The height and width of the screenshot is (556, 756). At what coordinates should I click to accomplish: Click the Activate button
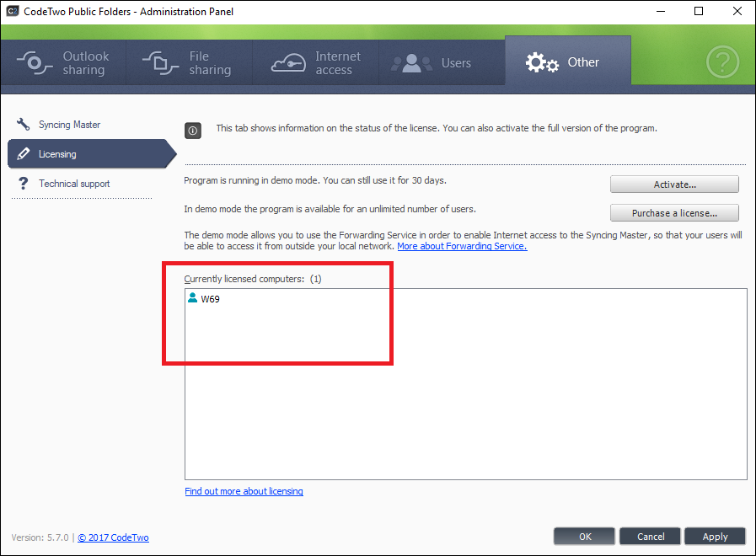tap(674, 184)
